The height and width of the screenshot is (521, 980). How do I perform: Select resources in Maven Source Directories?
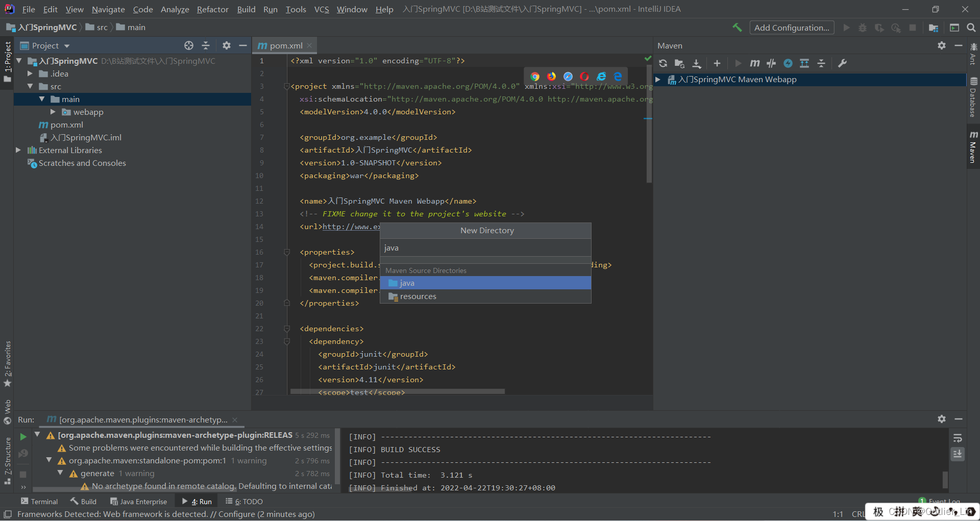(485, 296)
